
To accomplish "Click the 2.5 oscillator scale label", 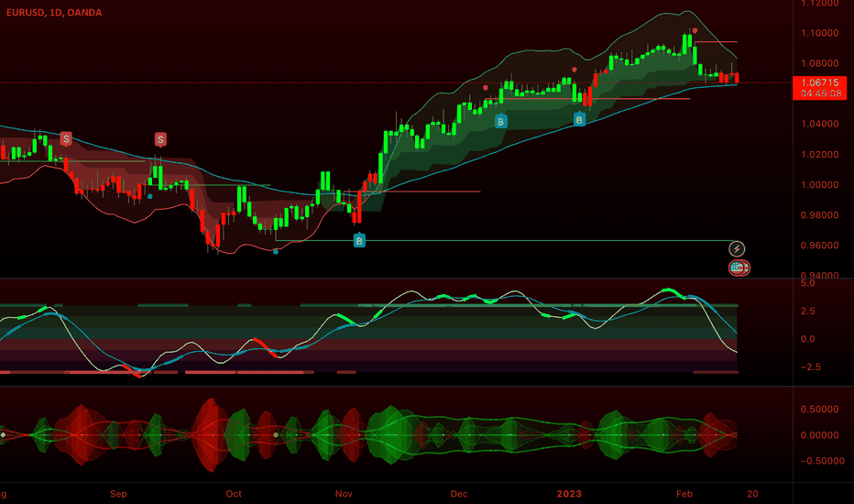I will [x=808, y=312].
